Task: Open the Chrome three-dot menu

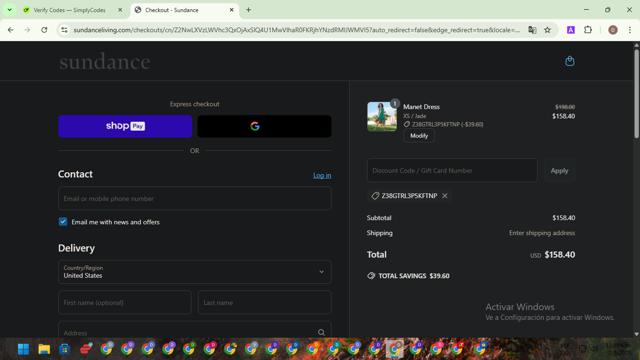Action: [x=630, y=30]
